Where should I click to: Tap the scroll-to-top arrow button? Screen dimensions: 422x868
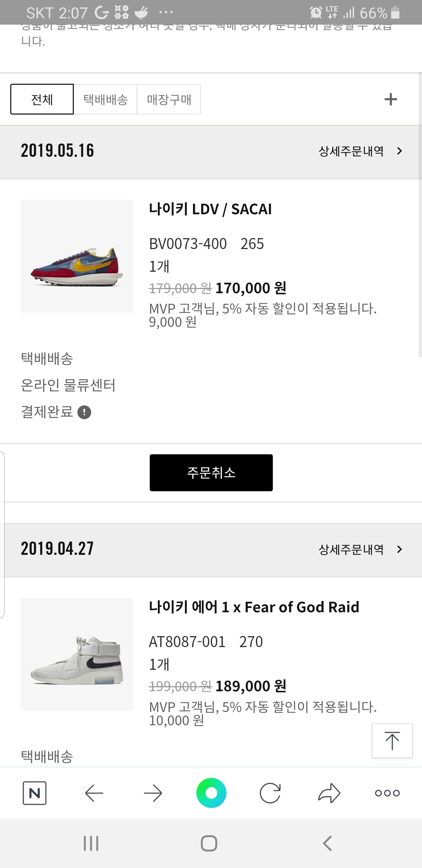(x=392, y=741)
